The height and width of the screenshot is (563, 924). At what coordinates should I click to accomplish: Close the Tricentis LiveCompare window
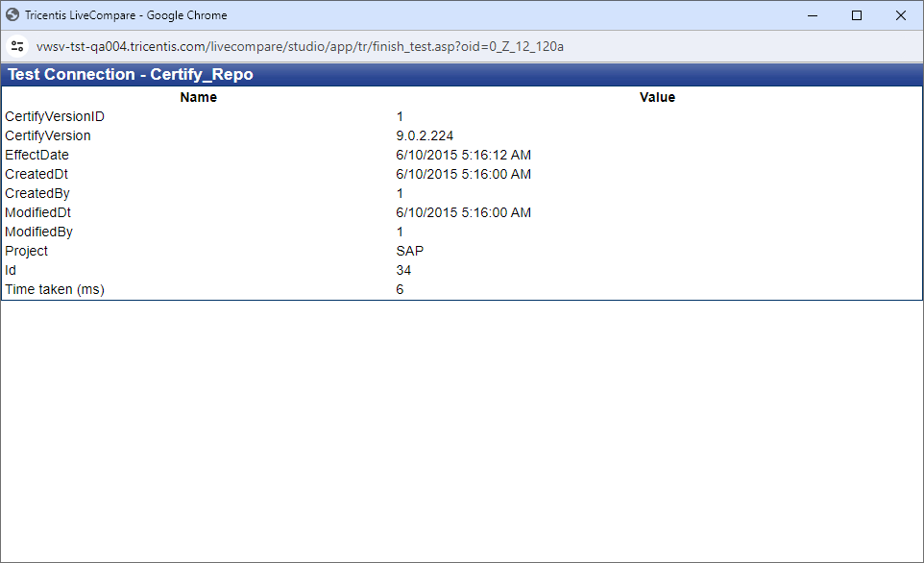point(901,15)
